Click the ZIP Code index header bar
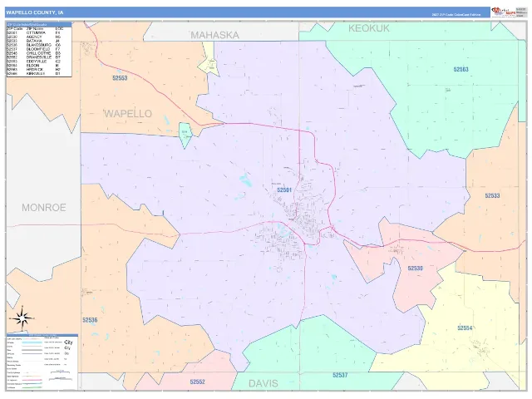 (x=39, y=24)
